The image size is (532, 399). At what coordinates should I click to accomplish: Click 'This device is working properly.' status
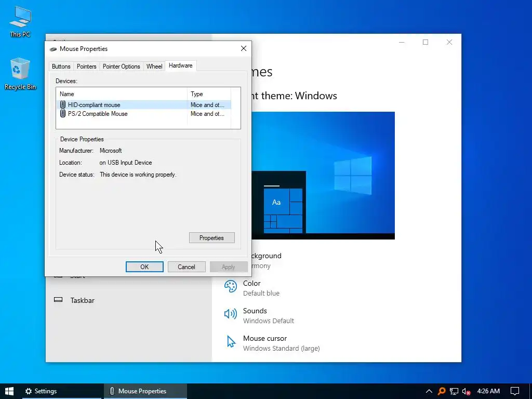tap(138, 175)
